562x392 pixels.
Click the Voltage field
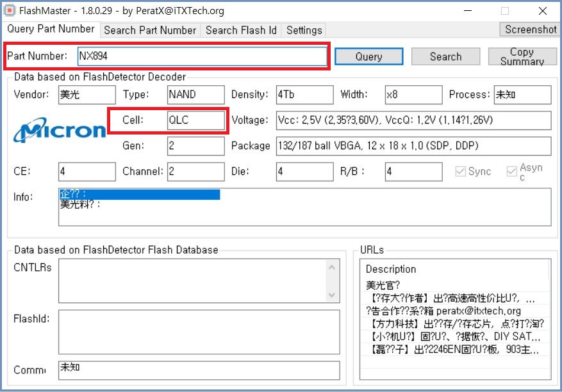tap(413, 120)
